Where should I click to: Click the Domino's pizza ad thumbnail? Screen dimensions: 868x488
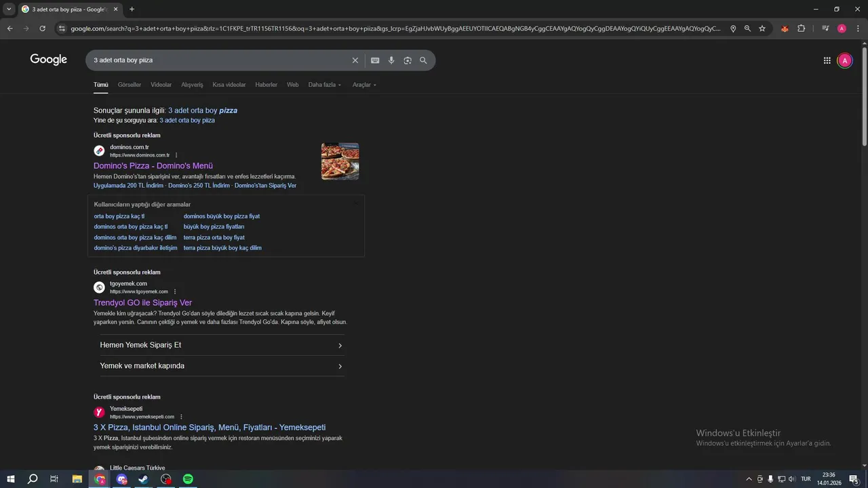coord(340,161)
